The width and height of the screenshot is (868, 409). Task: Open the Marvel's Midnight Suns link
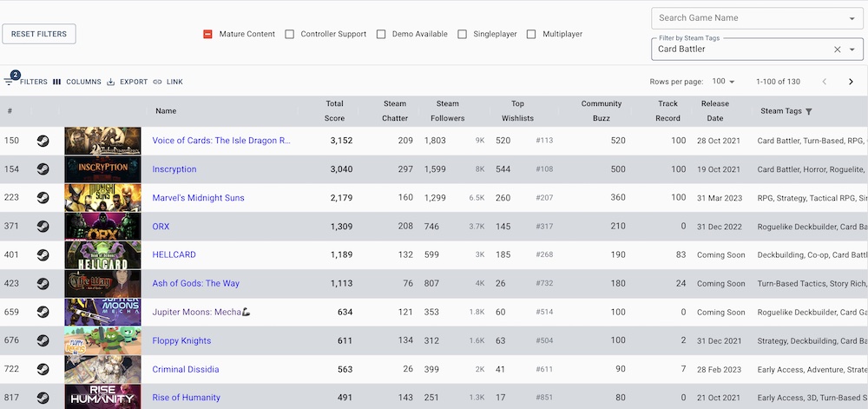point(198,198)
